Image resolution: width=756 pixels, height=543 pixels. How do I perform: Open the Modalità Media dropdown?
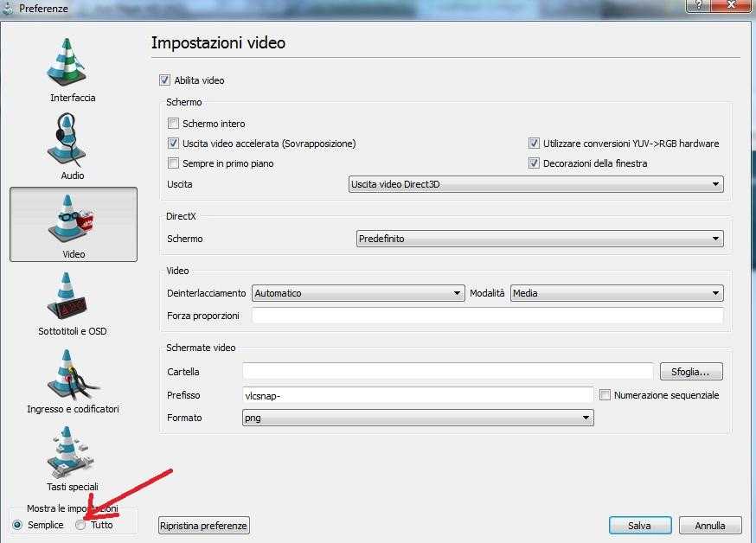(617, 293)
